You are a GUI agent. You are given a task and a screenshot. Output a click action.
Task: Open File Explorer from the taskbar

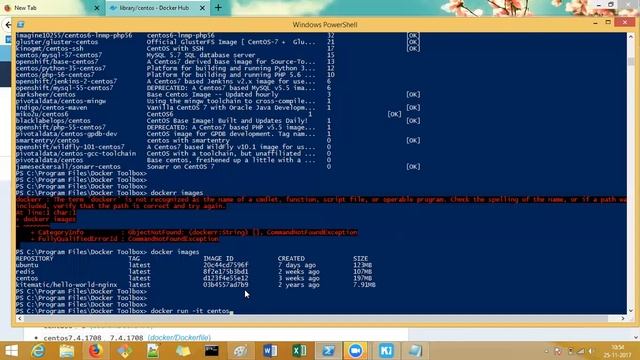click(66, 351)
